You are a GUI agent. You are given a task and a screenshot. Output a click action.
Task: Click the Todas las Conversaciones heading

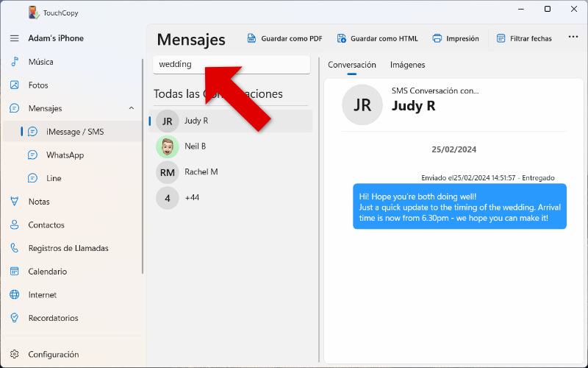(x=218, y=94)
